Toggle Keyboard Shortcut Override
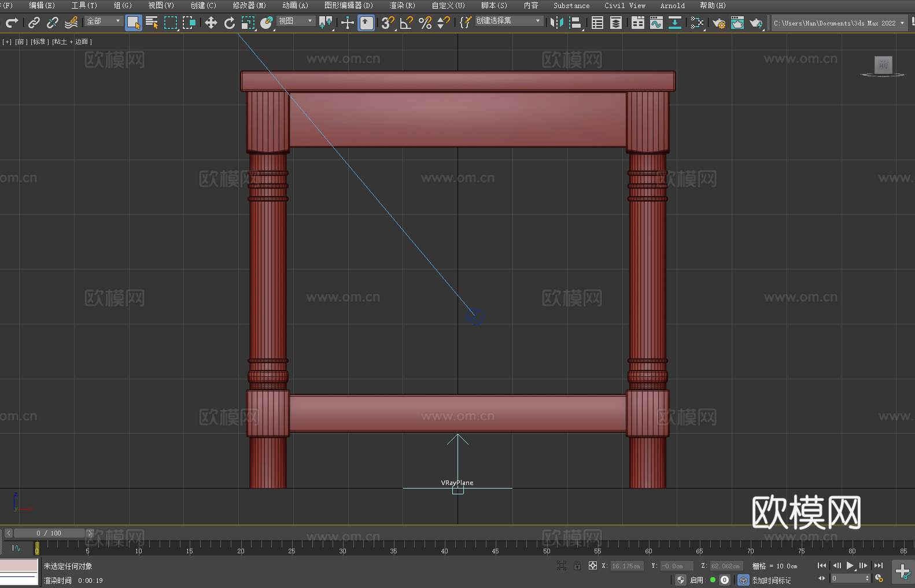 coord(366,23)
